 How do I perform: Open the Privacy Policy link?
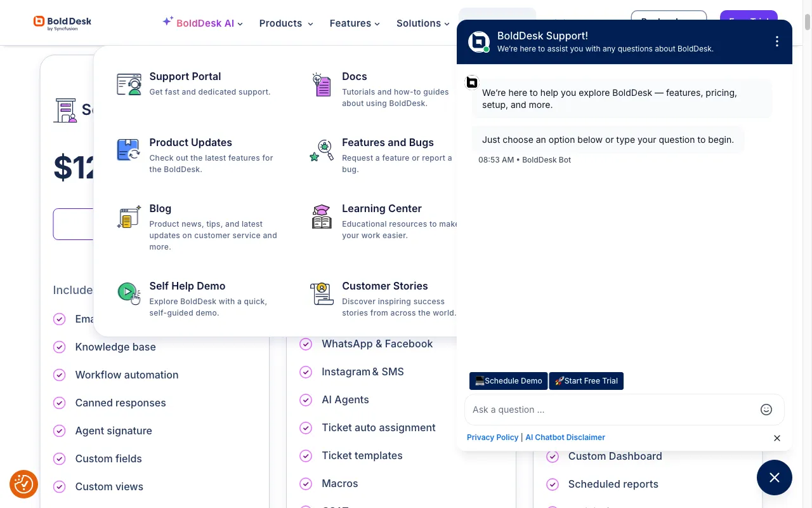[x=492, y=438]
